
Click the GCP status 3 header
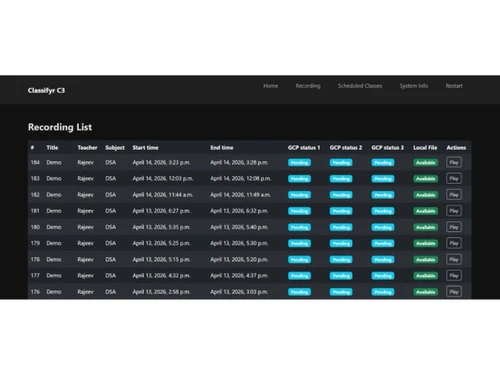point(387,147)
